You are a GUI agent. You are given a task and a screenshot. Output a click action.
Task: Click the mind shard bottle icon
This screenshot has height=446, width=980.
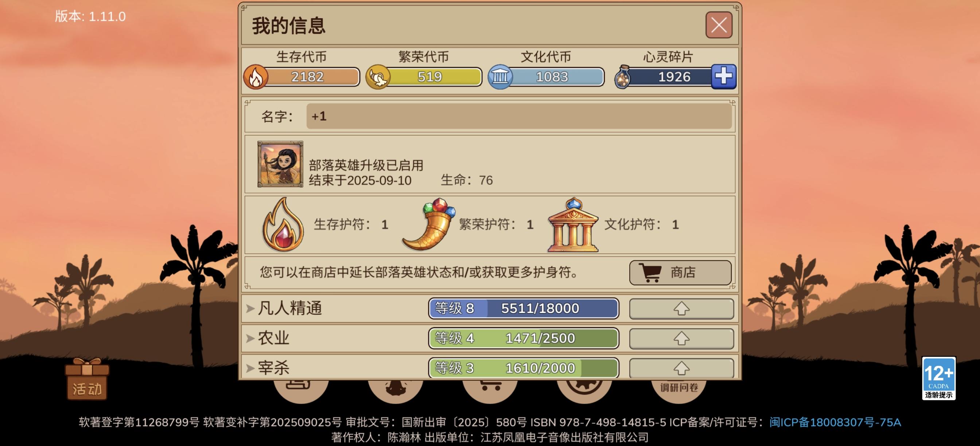(x=623, y=77)
